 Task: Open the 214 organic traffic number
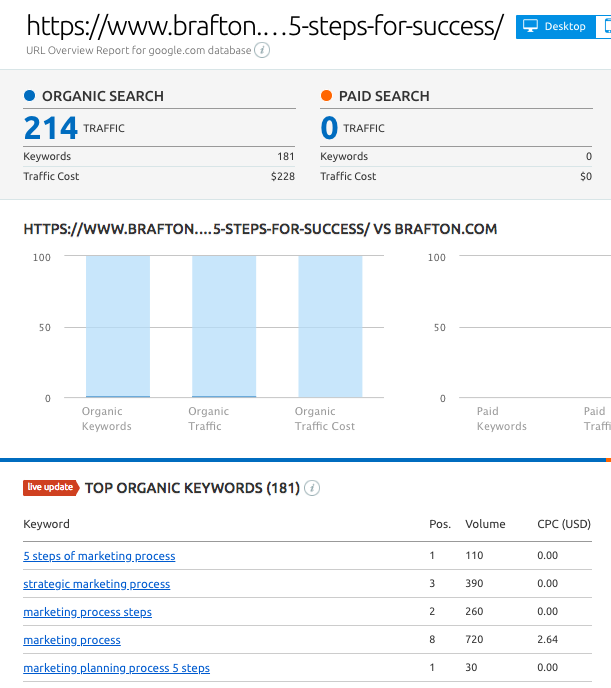click(x=51, y=128)
